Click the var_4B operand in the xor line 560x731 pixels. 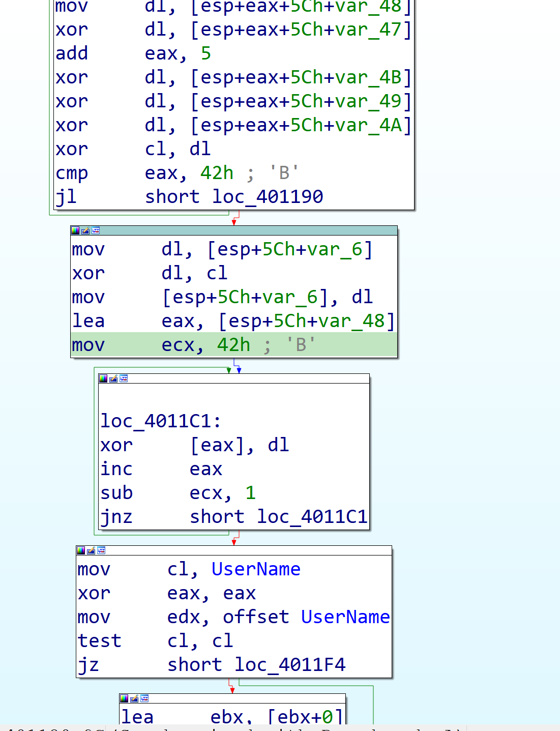tap(368, 77)
